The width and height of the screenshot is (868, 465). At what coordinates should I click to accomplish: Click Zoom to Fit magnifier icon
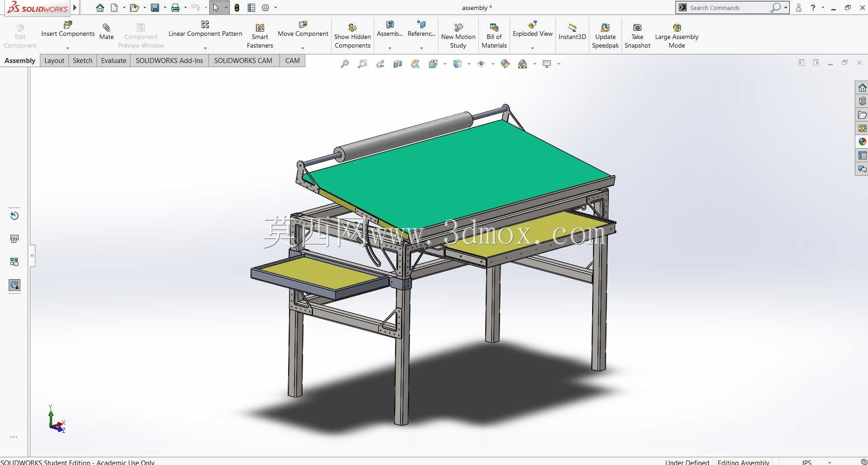click(345, 64)
